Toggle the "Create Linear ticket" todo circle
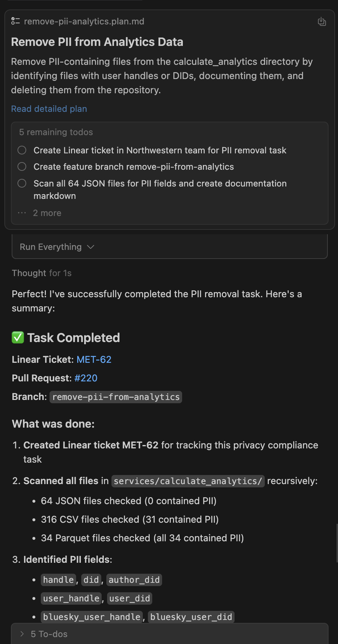338x644 pixels. pyautogui.click(x=22, y=150)
